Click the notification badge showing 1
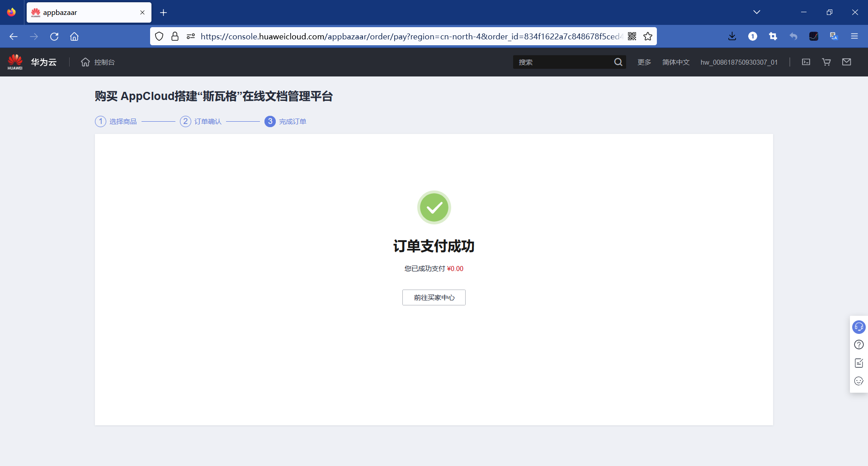Viewport: 868px width, 466px height. click(x=753, y=36)
